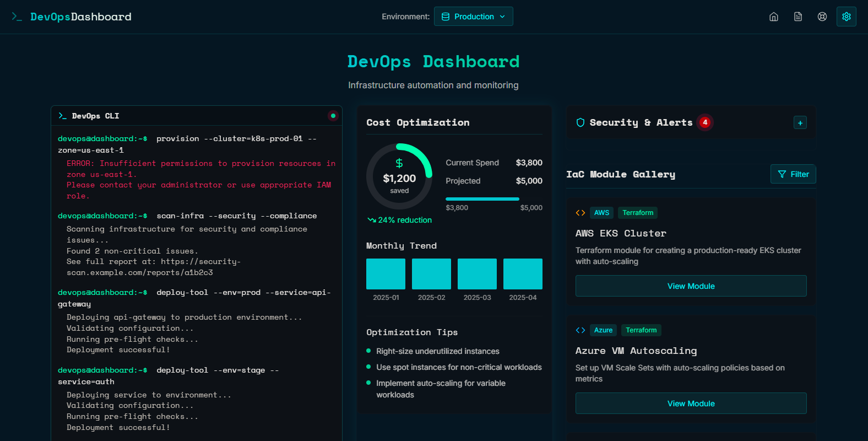Select the 2025-03 monthly trend bar
This screenshot has width=868, height=441.
tap(477, 274)
